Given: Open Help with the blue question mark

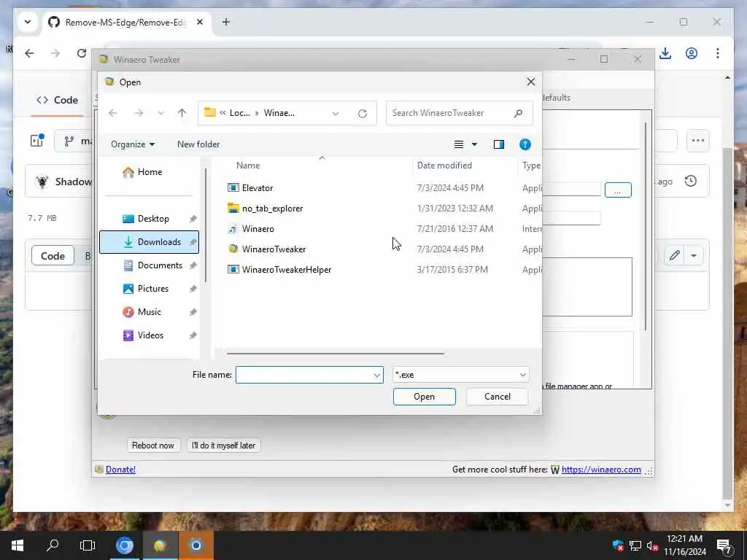Looking at the screenshot, I should click(525, 144).
